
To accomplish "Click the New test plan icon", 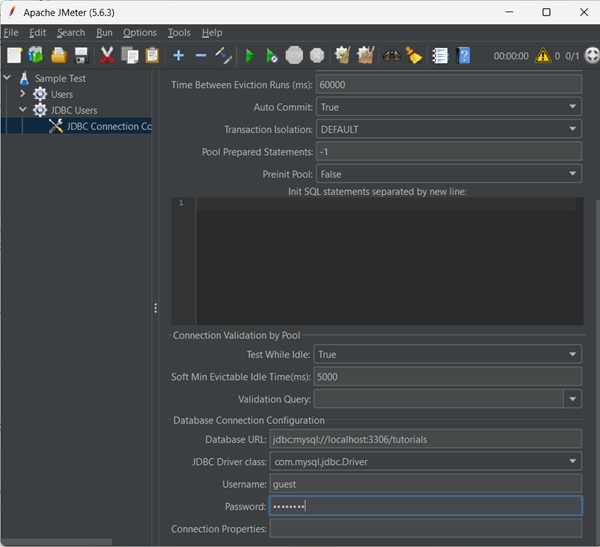I will (x=14, y=55).
